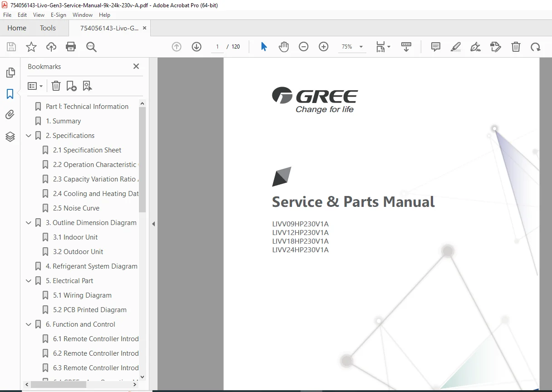Open bookmarks options menu dropdown
Image resolution: width=552 pixels, height=392 pixels.
tap(35, 86)
